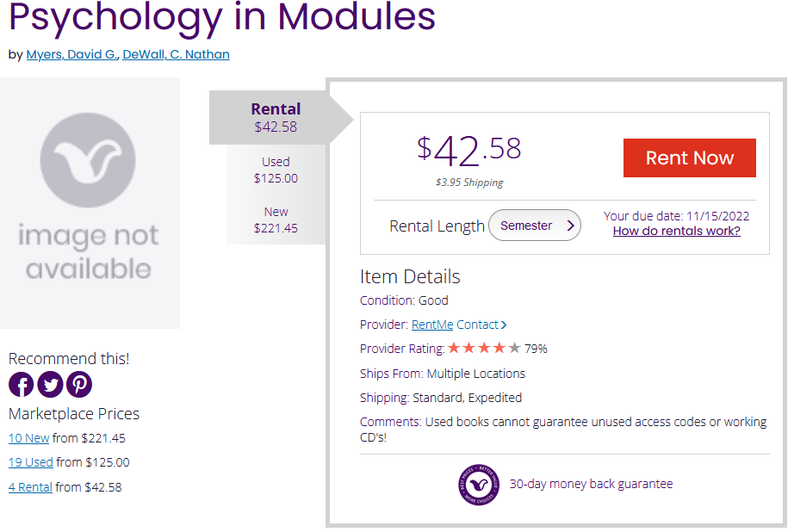The width and height of the screenshot is (788, 532).
Task: Switch to the Used $125.00 tab
Action: 276,170
